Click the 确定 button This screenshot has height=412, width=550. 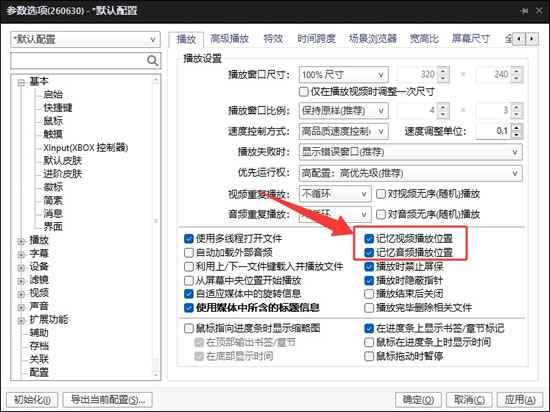coord(418,400)
